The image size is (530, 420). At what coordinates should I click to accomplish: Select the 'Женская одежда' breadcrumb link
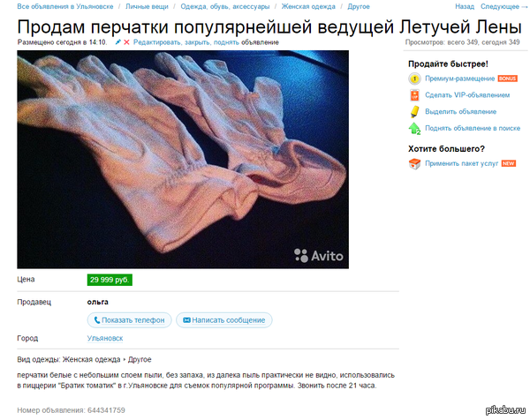(x=308, y=6)
